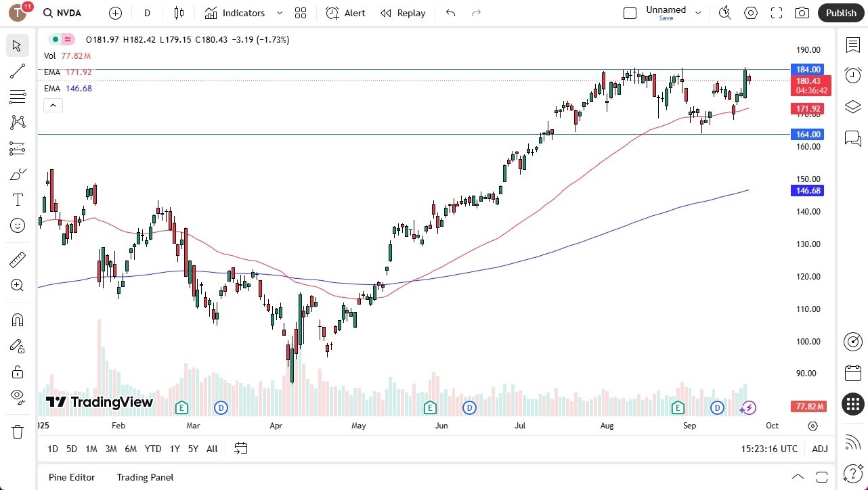The width and height of the screenshot is (868, 490).
Task: Expand the Unnamed layout dropdown
Action: (x=697, y=12)
